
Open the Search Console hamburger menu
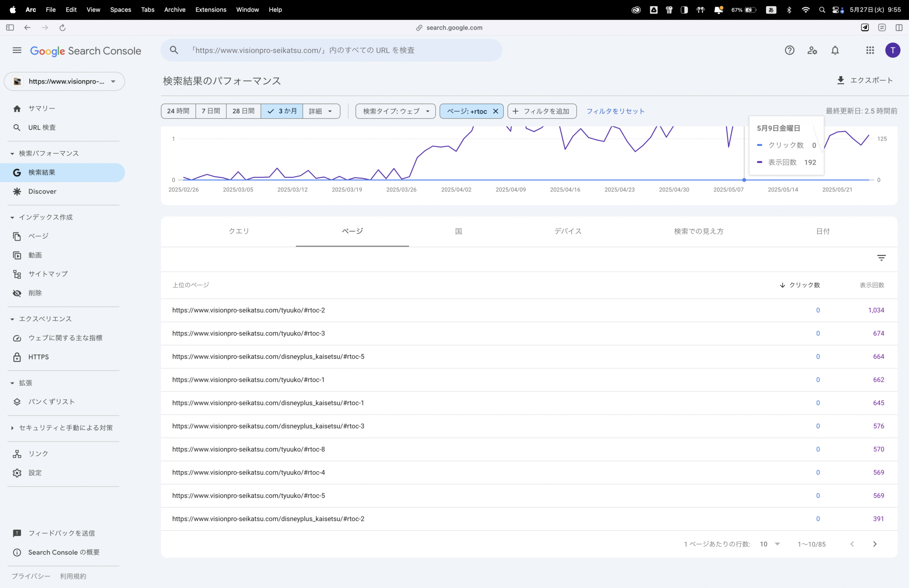click(x=17, y=50)
